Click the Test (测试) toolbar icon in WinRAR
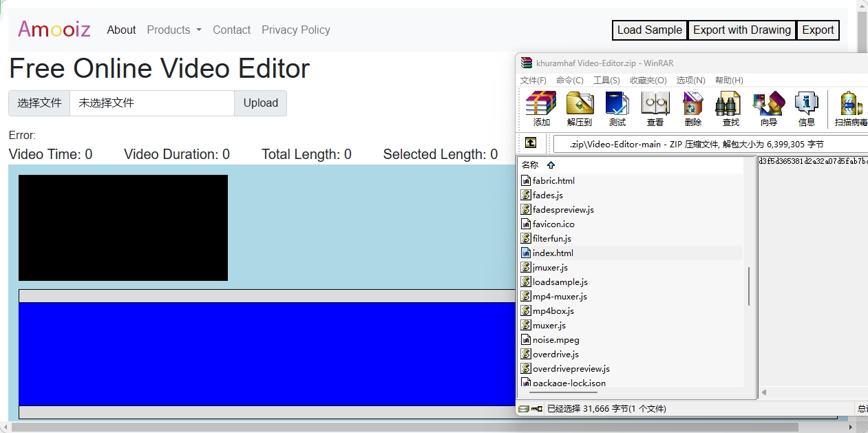This screenshot has height=433, width=868. pyautogui.click(x=617, y=109)
